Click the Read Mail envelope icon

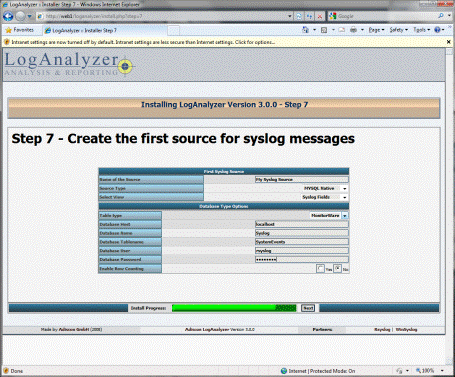click(342, 30)
